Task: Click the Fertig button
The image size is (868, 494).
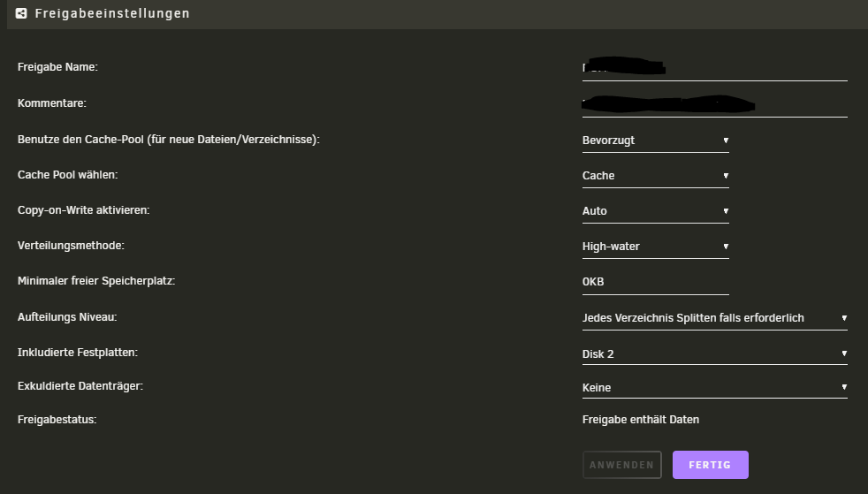Action: [x=711, y=465]
